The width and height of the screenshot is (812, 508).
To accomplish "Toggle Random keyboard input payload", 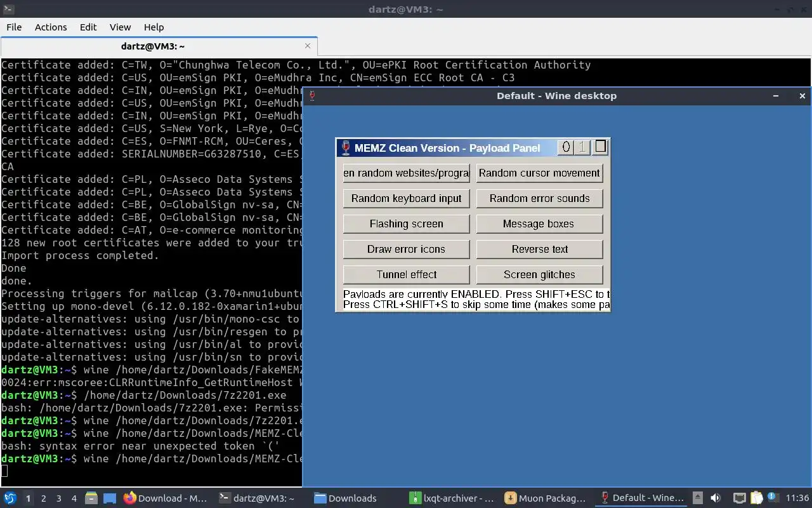I will click(x=407, y=199).
